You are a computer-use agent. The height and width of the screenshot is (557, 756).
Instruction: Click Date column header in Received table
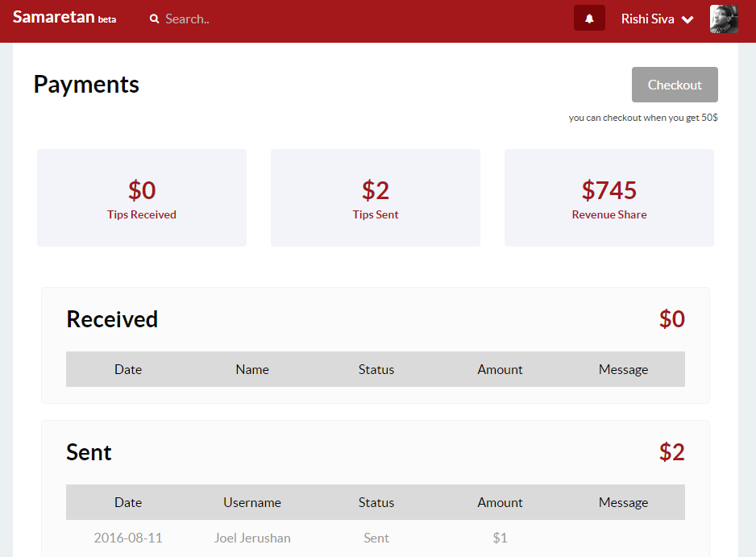tap(128, 369)
